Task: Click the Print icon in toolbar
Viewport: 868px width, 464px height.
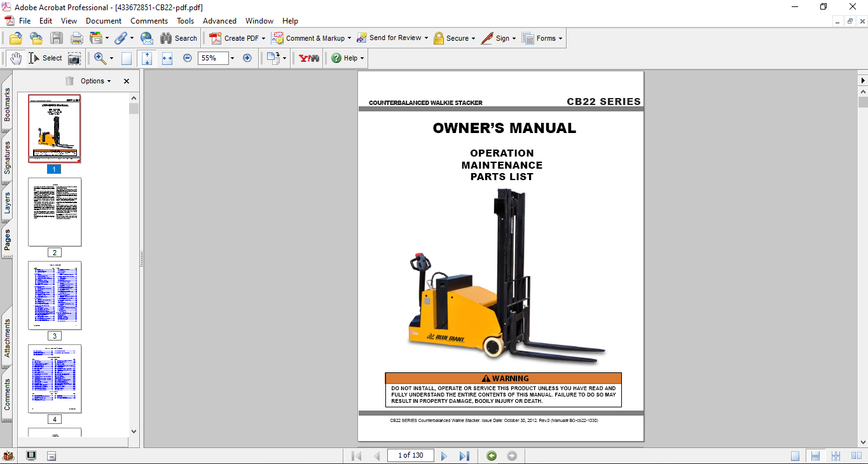Action: tap(77, 38)
